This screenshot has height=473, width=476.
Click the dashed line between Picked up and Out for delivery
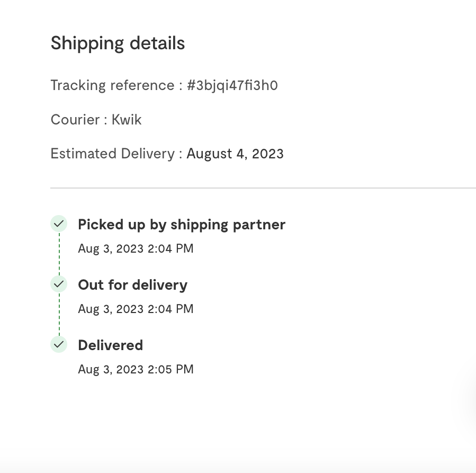pos(59,254)
